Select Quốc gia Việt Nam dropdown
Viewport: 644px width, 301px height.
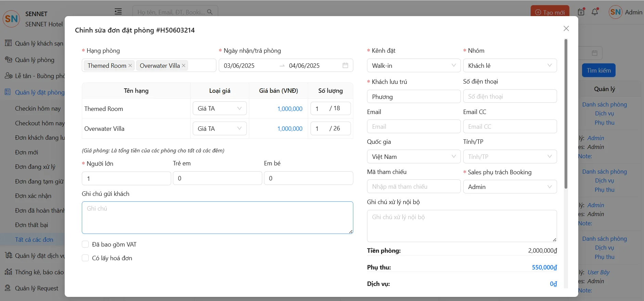(x=414, y=156)
